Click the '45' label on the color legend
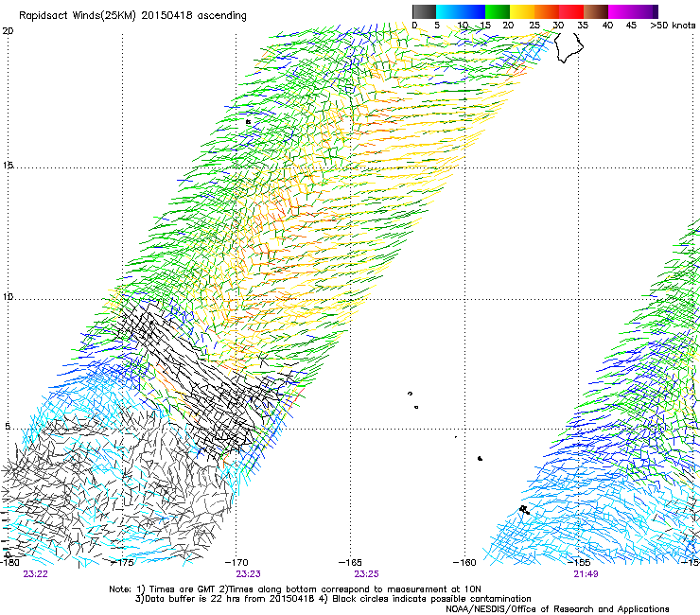 point(631,26)
